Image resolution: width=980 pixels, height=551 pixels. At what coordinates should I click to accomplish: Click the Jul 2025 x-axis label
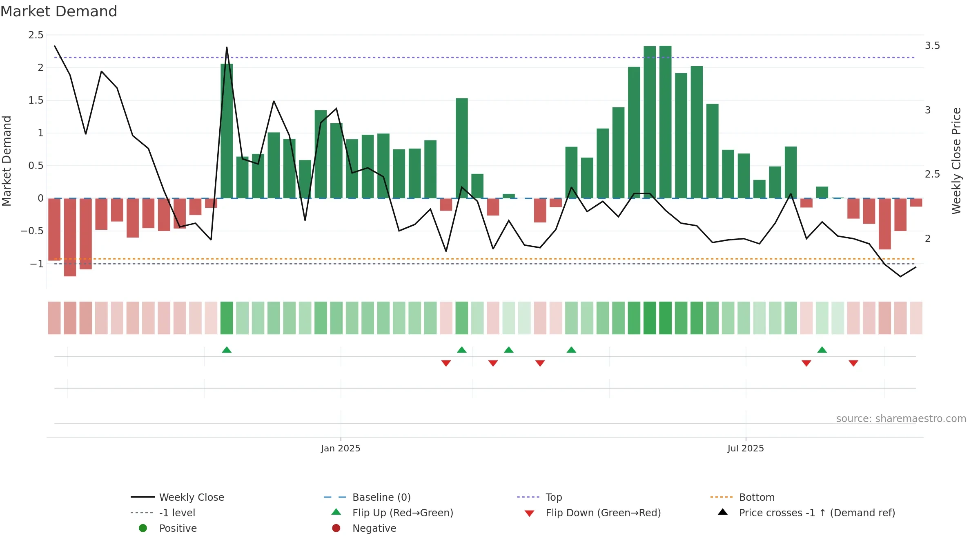746,449
